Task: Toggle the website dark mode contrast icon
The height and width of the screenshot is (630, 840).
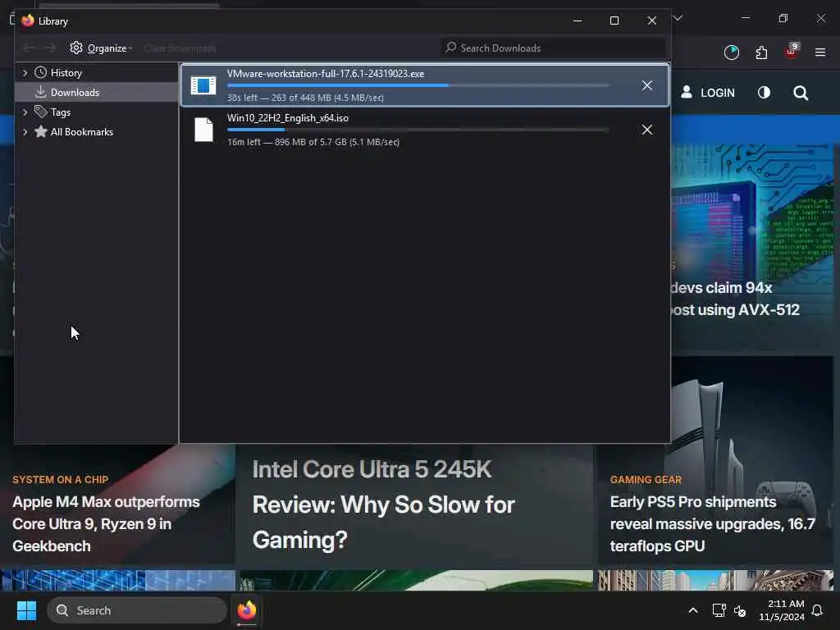Action: click(764, 93)
